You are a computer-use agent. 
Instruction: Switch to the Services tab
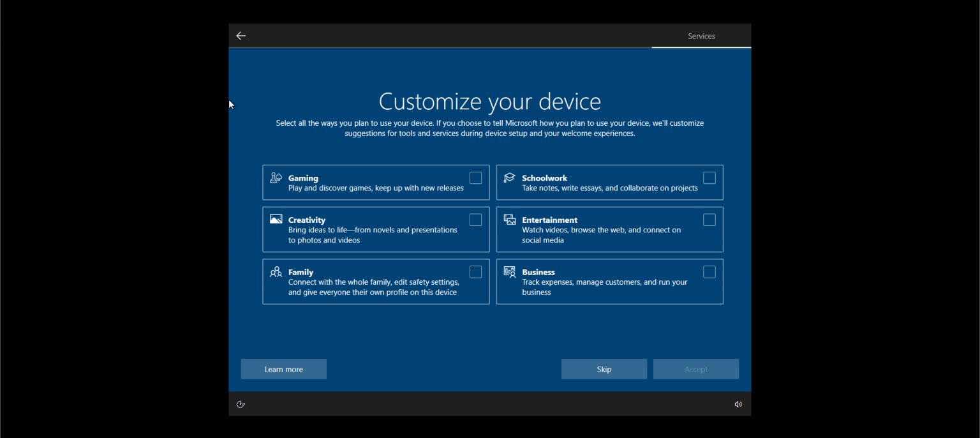coord(701,36)
